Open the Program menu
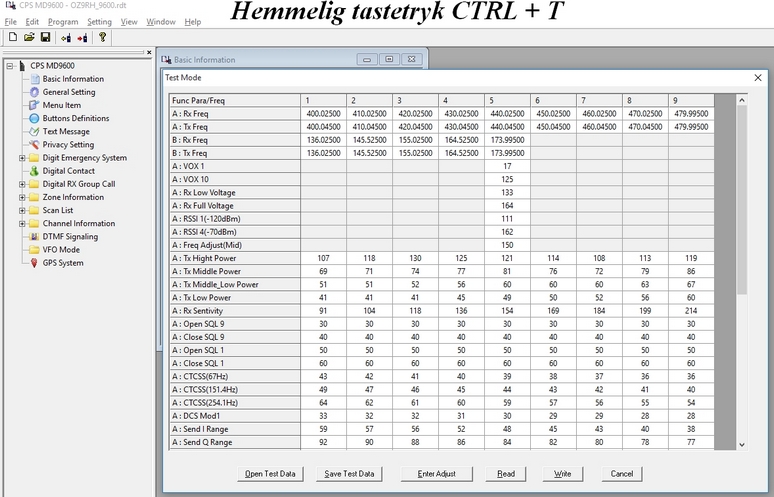Image resolution: width=774 pixels, height=497 pixels. coord(63,22)
